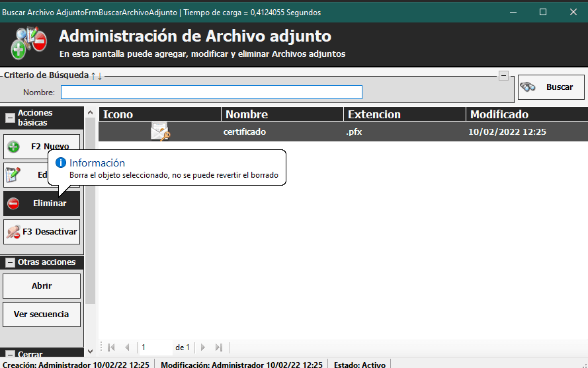Click the notepad icon on the edit button
The image size is (588, 368).
13,175
